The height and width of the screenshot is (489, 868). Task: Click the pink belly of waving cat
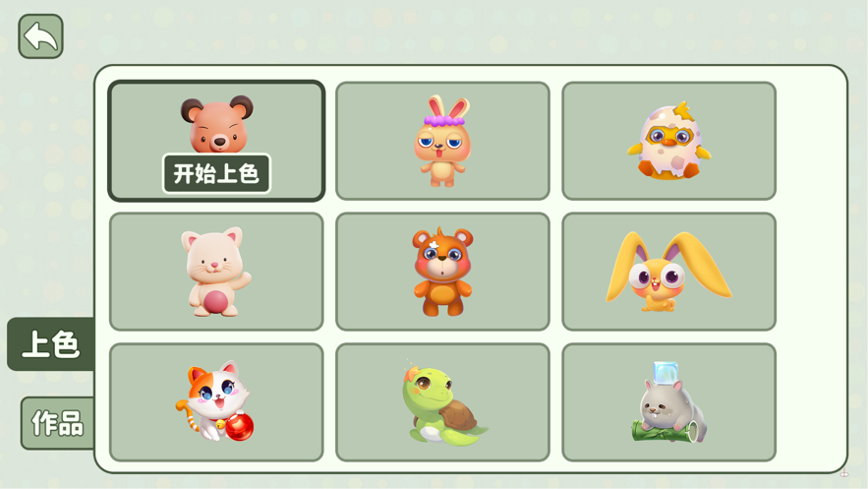(x=216, y=302)
